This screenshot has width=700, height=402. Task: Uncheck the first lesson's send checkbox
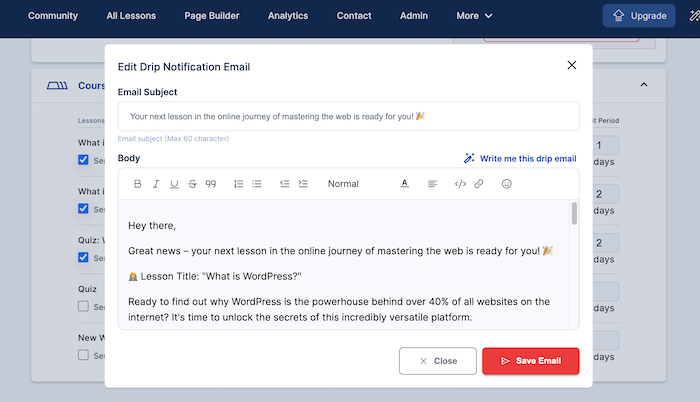coord(83,160)
